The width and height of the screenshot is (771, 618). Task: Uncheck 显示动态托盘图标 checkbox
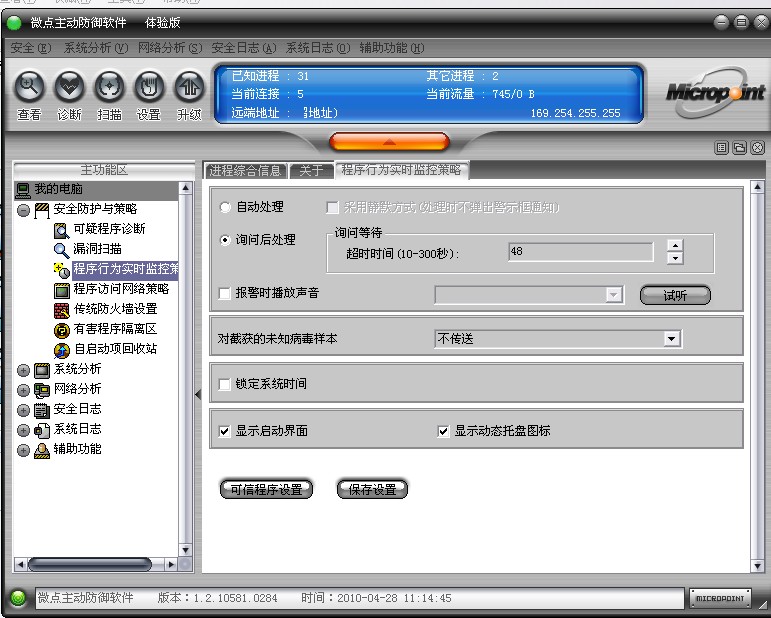point(443,431)
